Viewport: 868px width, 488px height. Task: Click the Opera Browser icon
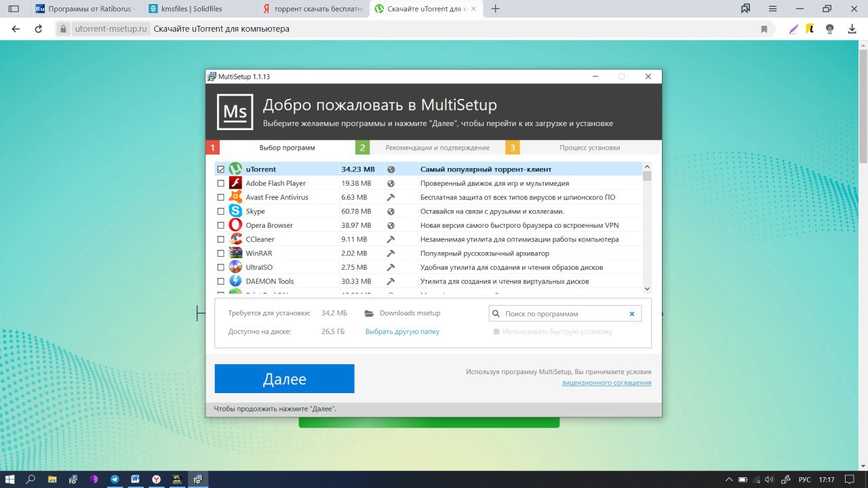point(235,225)
